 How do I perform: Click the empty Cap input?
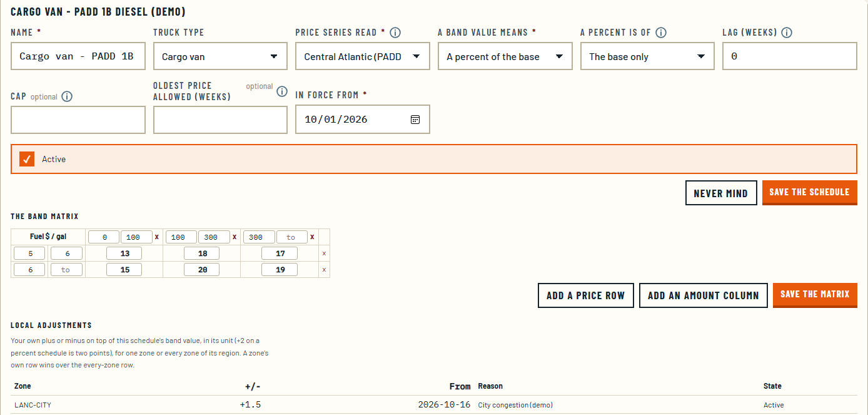[x=78, y=120]
